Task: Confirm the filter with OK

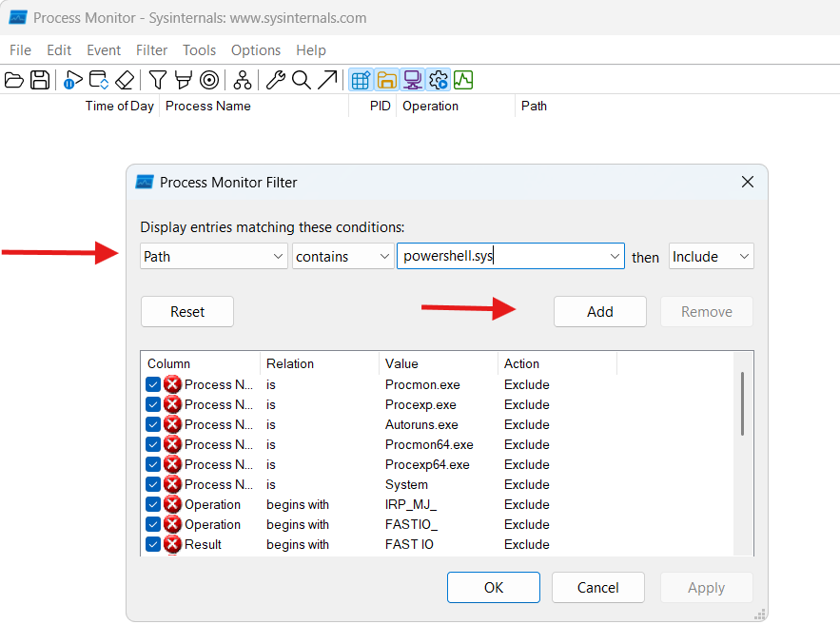Action: pyautogui.click(x=494, y=587)
